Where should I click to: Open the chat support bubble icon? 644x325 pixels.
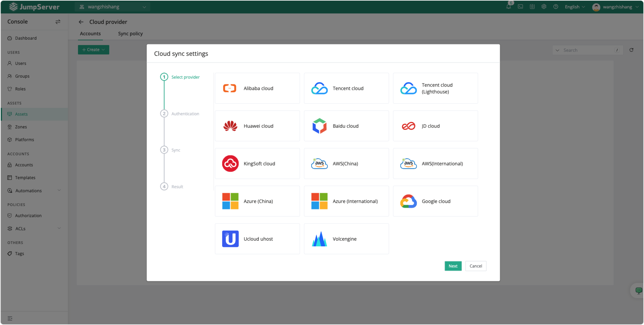[638, 290]
